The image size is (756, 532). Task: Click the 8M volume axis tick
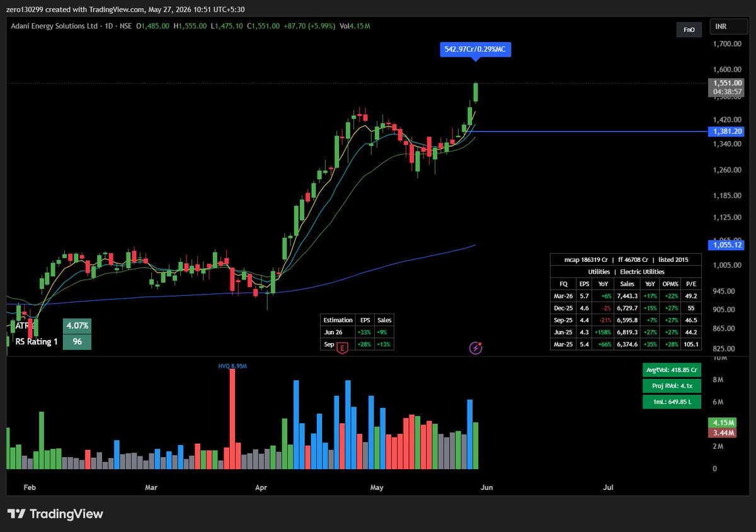click(x=717, y=380)
